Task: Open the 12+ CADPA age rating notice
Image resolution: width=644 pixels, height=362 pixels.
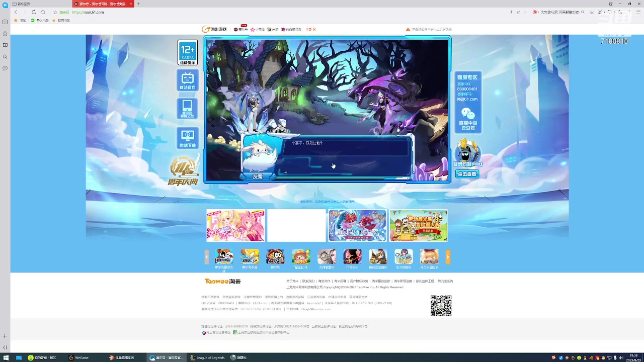Action: (188, 53)
